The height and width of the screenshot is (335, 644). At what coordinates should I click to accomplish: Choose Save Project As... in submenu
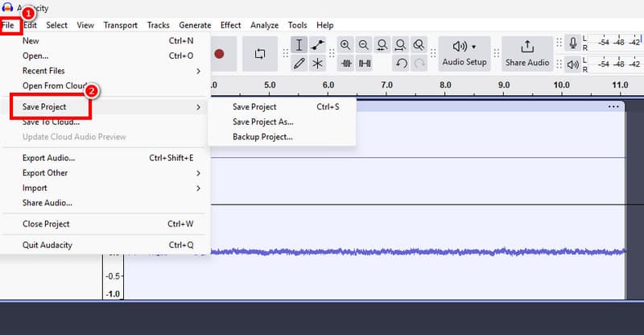283,122
